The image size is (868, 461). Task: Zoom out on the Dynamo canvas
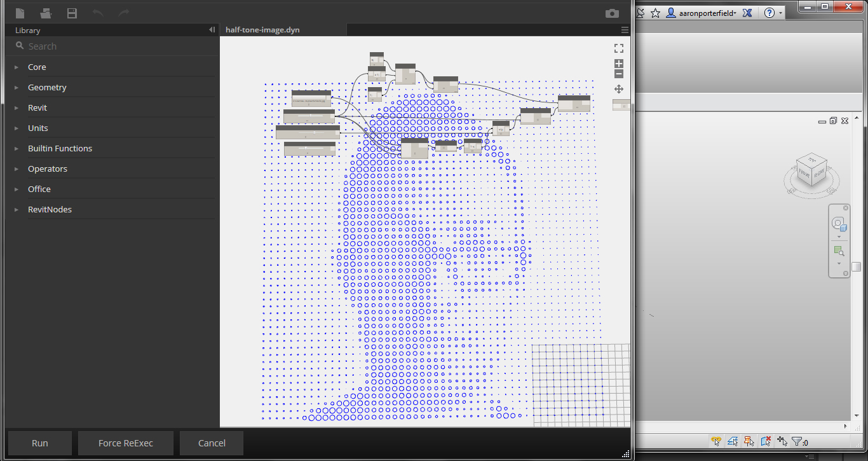point(619,74)
